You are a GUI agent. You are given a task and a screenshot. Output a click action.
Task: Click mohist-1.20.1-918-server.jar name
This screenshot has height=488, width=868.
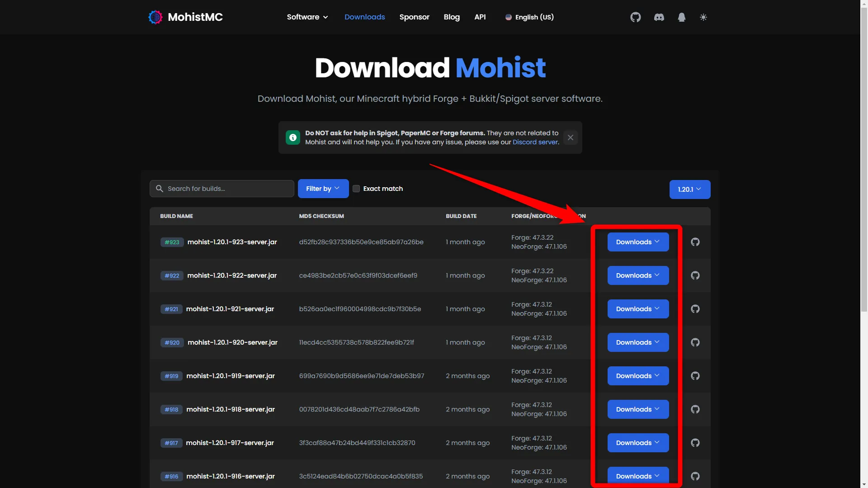coord(231,409)
